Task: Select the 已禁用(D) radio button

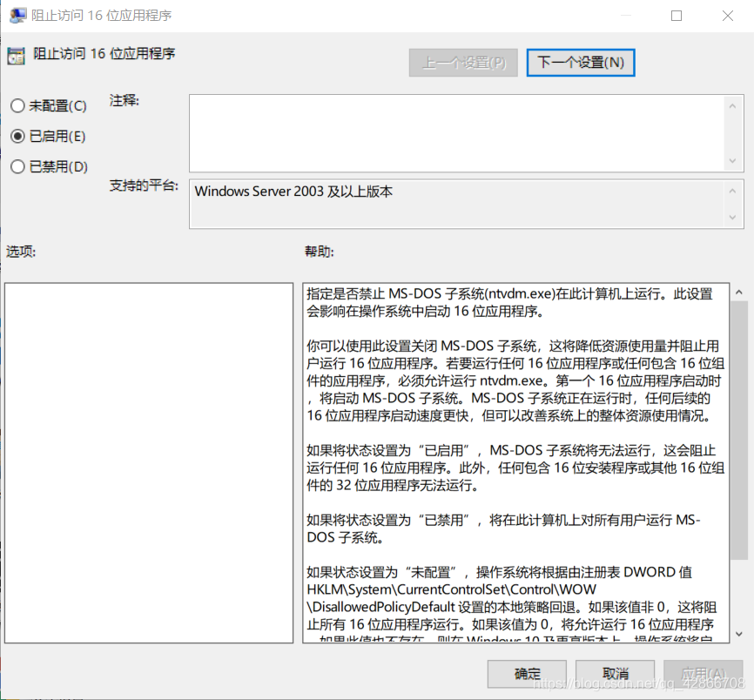Action: (x=16, y=166)
